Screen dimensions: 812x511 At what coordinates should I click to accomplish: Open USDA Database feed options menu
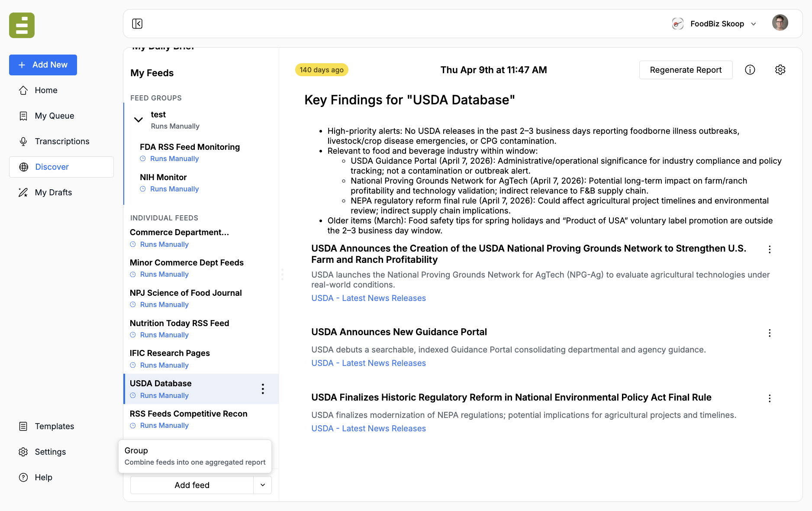pos(263,389)
